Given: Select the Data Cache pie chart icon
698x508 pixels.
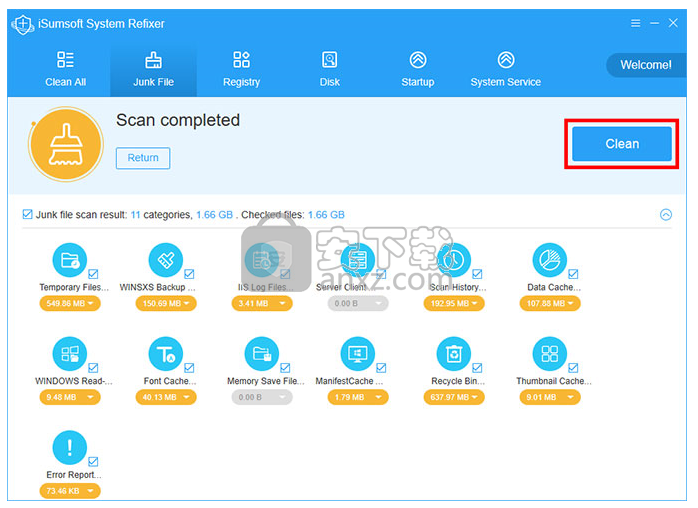Looking at the screenshot, I should tap(550, 260).
